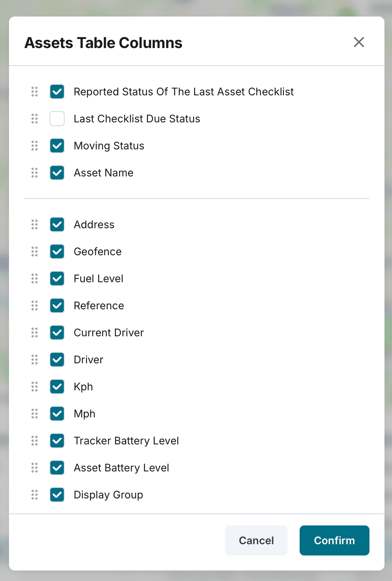Click drag handle icon next to Asset Name
Screen dimensions: 392x581
pyautogui.click(x=35, y=173)
